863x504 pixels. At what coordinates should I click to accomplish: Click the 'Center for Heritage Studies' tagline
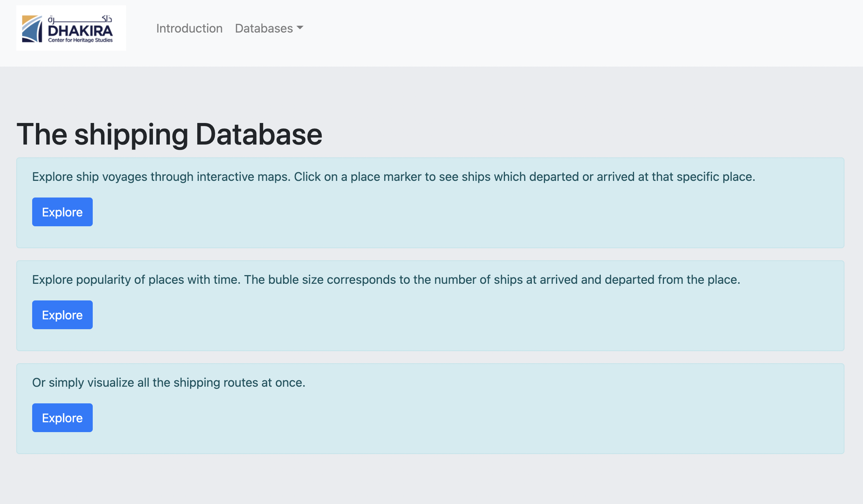click(80, 40)
